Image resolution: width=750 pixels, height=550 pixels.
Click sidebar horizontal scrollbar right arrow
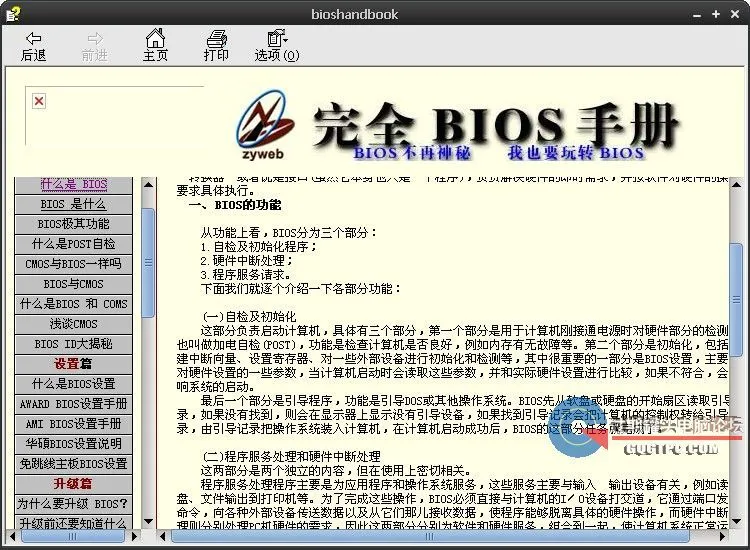134,537
